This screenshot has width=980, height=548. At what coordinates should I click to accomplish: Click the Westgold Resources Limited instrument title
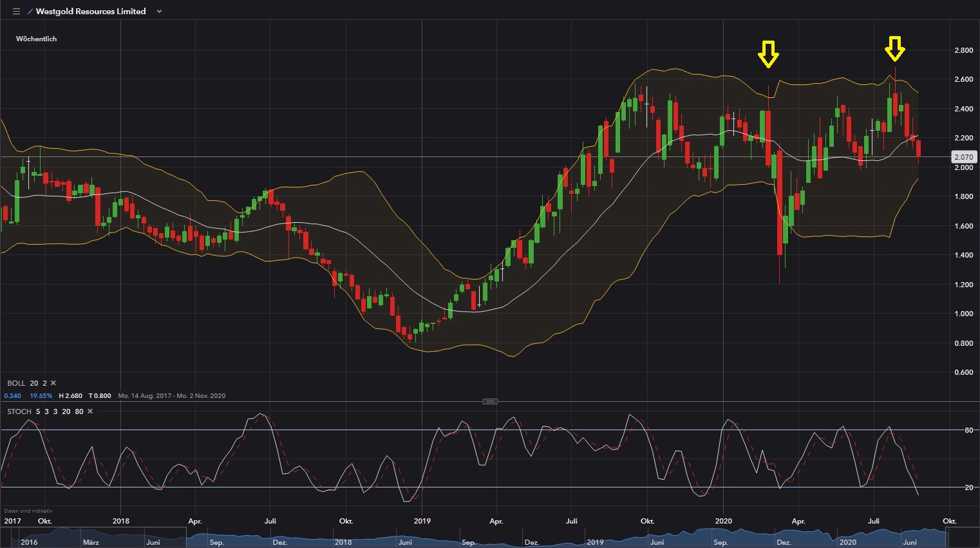click(x=91, y=12)
